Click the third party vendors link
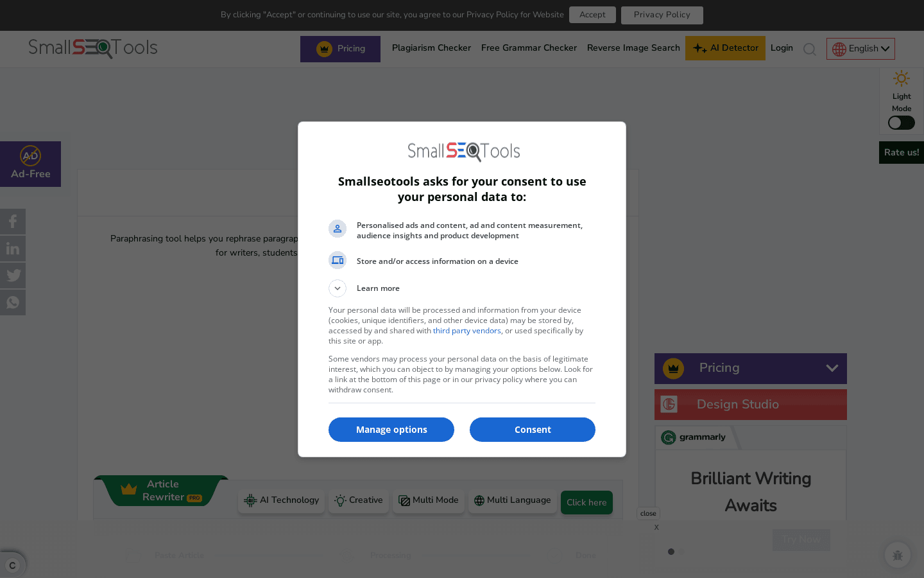This screenshot has height=578, width=924. 467,331
